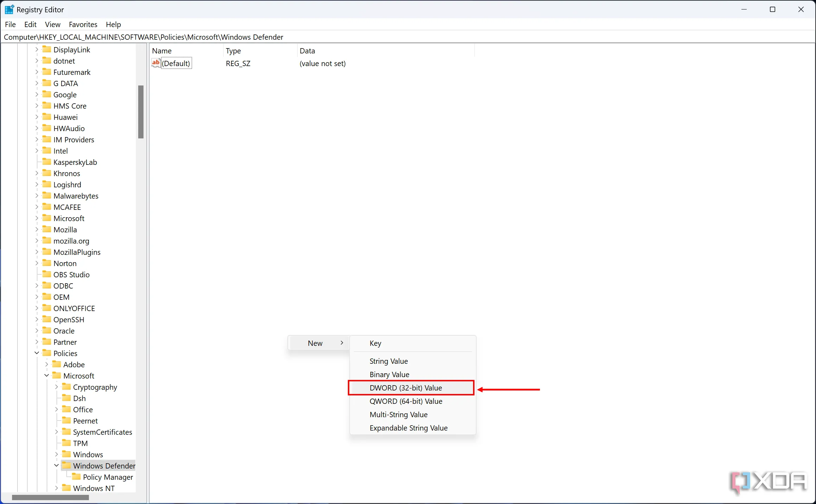Click the Google folder icon
Screen dimensions: 816x504
pyautogui.click(x=47, y=94)
